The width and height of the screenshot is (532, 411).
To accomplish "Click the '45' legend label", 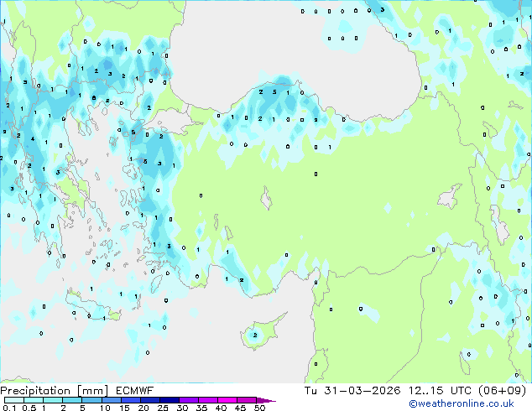I will click(240, 408).
